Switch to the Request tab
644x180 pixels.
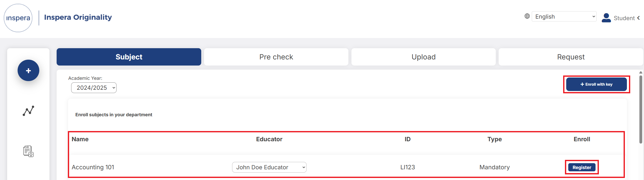click(571, 57)
